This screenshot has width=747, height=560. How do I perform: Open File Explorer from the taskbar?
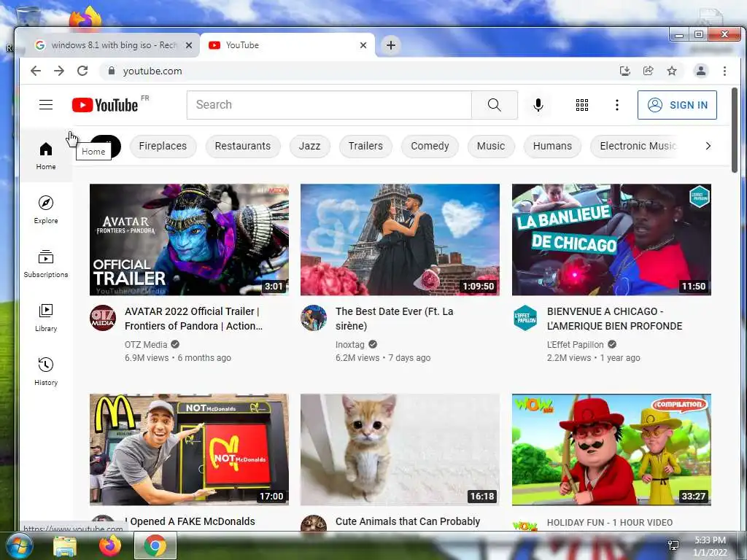point(65,545)
